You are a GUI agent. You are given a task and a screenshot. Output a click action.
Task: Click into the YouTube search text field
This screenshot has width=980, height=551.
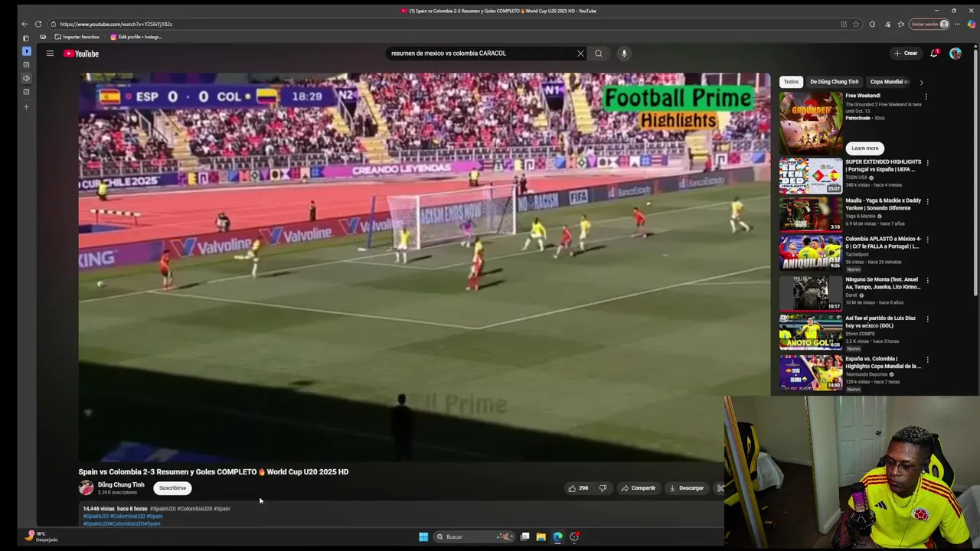click(x=482, y=54)
